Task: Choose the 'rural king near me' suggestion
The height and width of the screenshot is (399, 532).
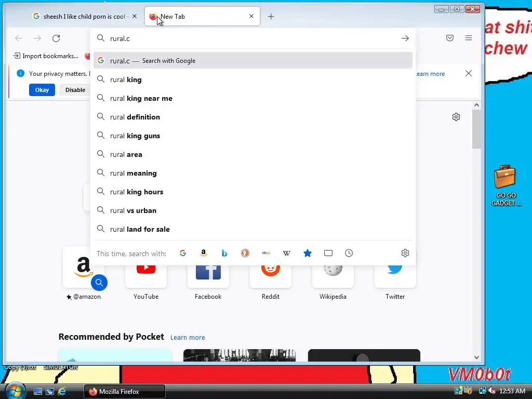Action: pyautogui.click(x=253, y=98)
